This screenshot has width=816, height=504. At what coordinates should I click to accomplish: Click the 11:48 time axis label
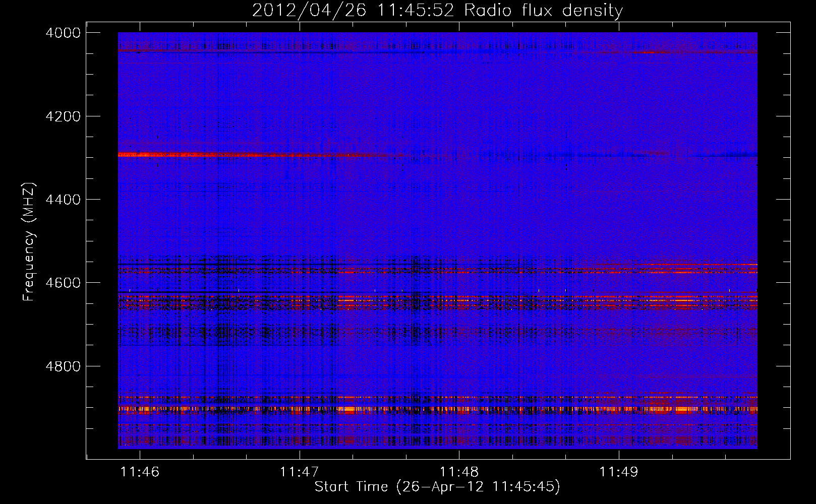(459, 472)
